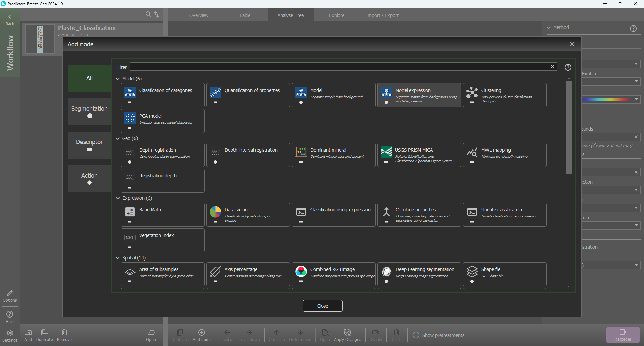Toggle the Show pretreatments radio button

pos(416,335)
